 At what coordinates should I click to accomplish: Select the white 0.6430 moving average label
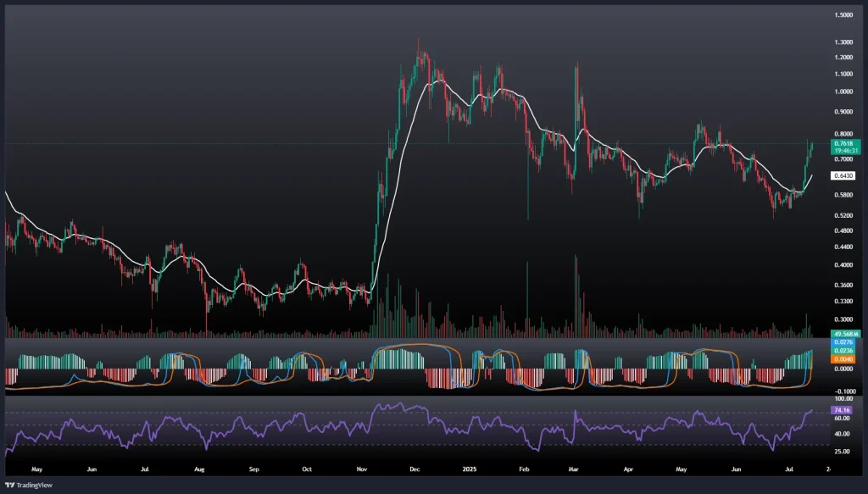pyautogui.click(x=843, y=175)
